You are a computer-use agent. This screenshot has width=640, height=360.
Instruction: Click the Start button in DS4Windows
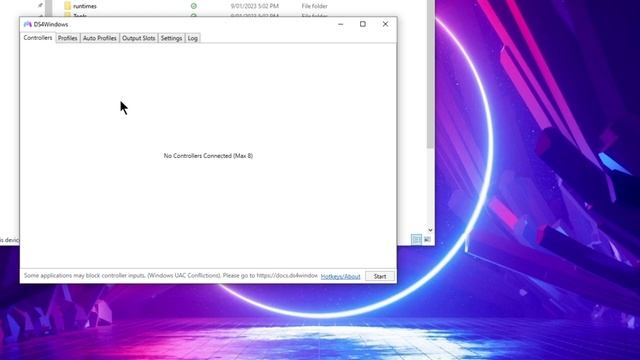380,276
